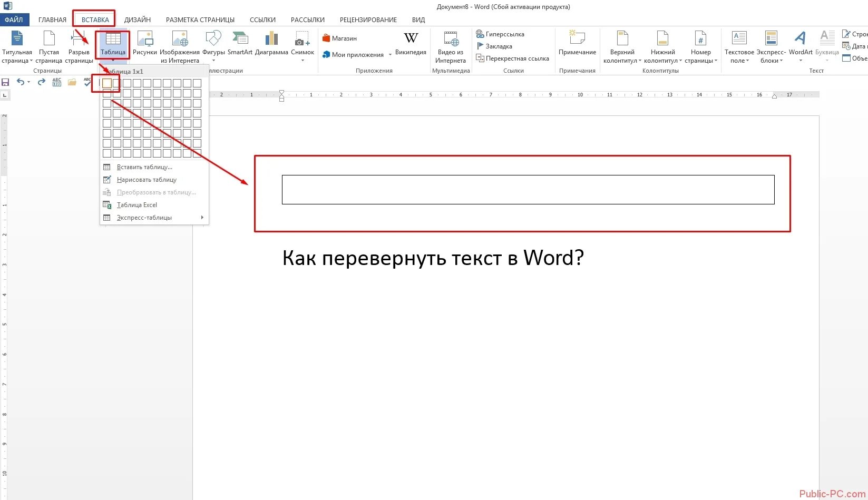868x500 pixels.
Task: Open Изображения из Интернета
Action: (180, 47)
